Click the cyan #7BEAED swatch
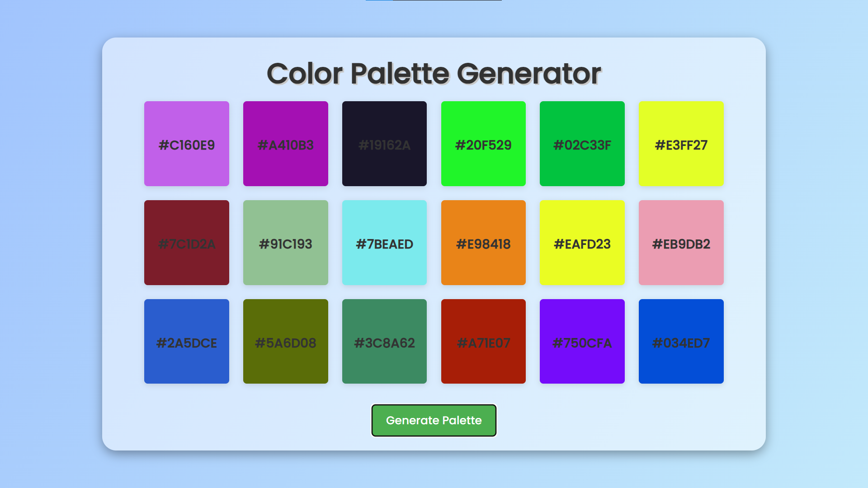The height and width of the screenshot is (488, 868). pos(384,243)
